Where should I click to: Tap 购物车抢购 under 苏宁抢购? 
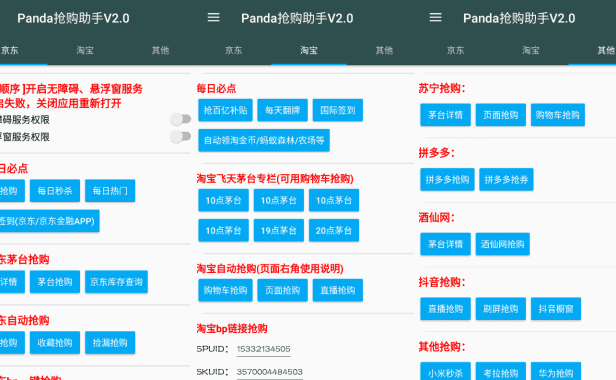coord(558,115)
